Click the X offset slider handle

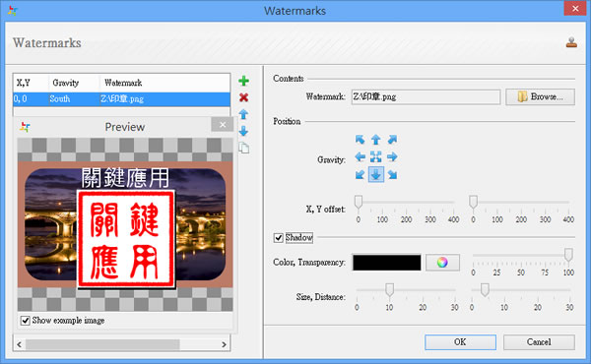coord(359,202)
